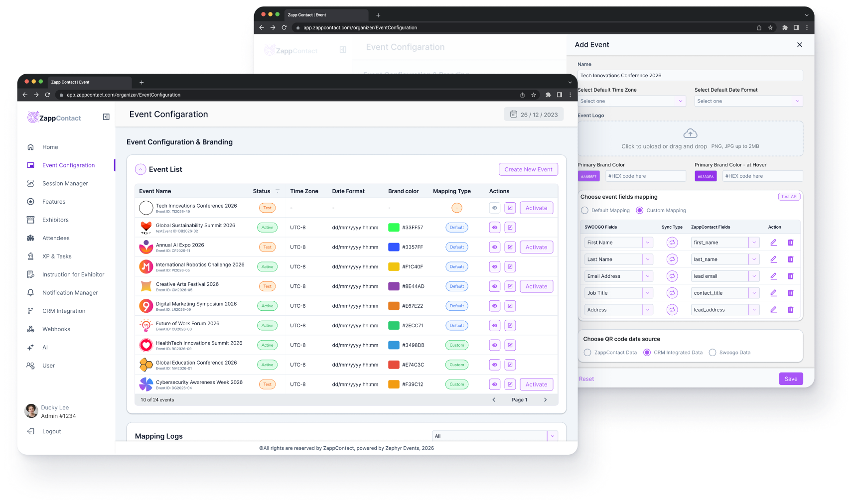Activate Tech Innovations Conference 2026

tap(536, 208)
